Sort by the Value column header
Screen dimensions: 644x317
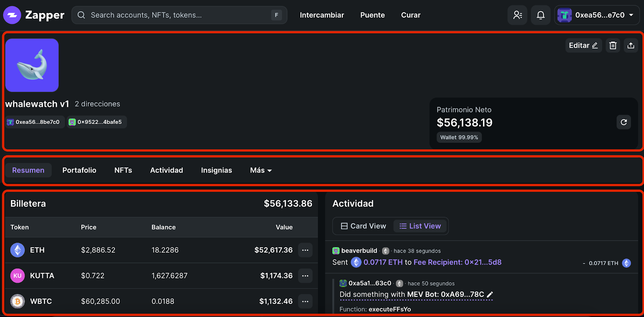tap(284, 227)
